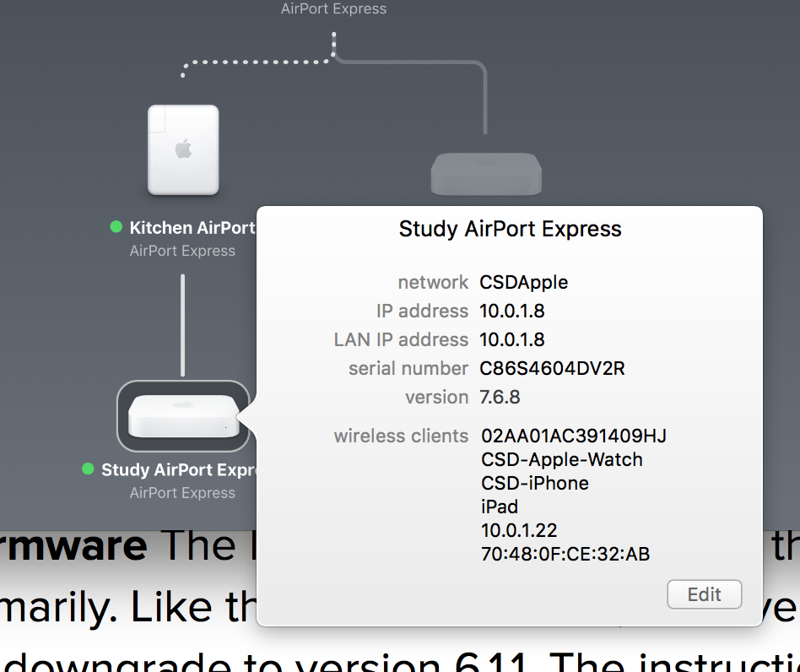Viewport: 800px width, 672px height.
Task: Click the Edit button in the popover
Action: point(704,594)
